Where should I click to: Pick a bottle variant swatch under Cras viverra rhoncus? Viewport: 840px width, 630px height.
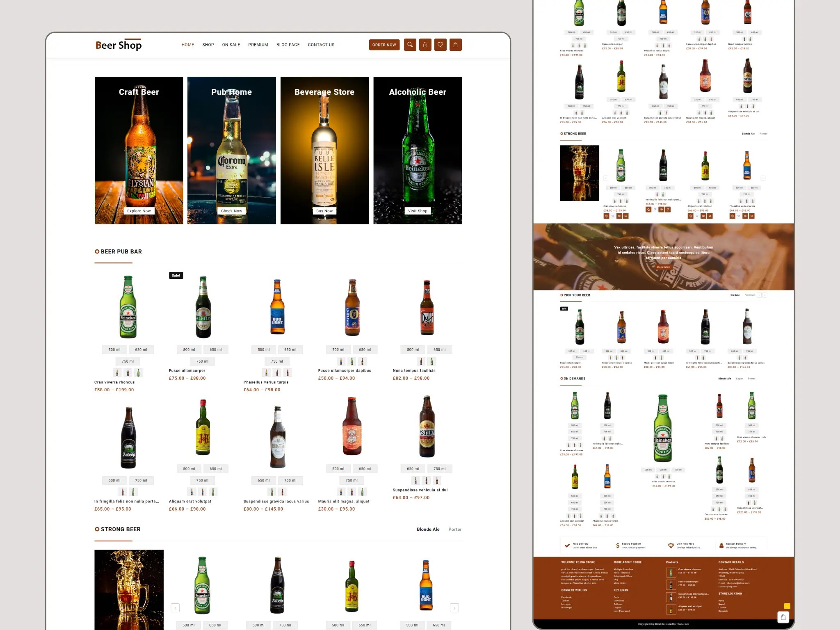128,372
